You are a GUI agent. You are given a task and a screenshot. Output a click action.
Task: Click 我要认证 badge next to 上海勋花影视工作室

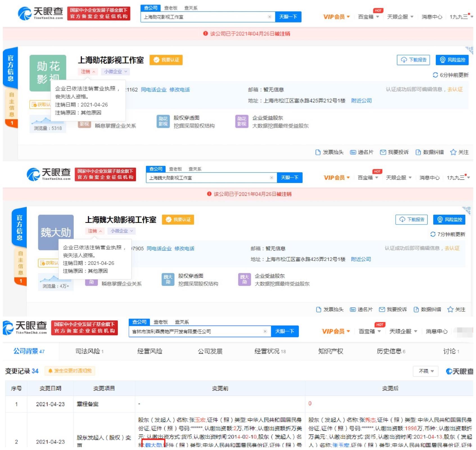[x=166, y=60]
